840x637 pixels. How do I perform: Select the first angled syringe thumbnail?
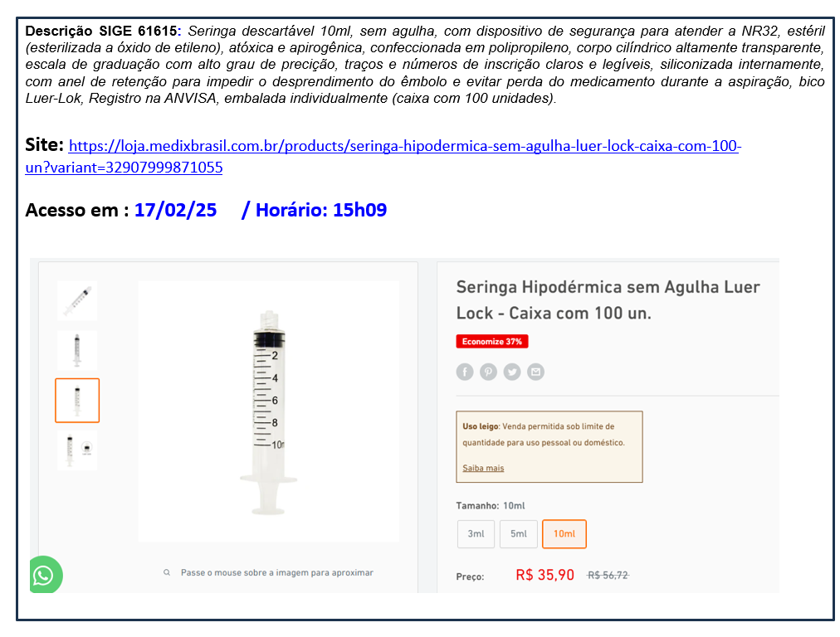pos(77,301)
